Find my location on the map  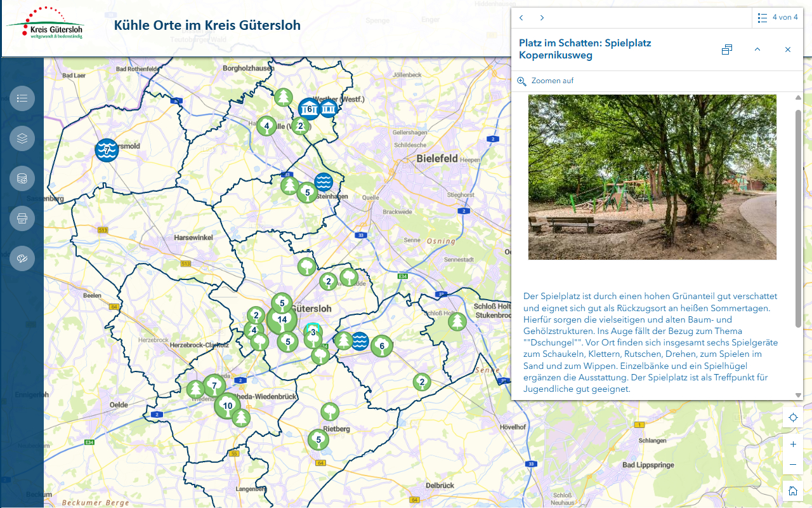793,418
